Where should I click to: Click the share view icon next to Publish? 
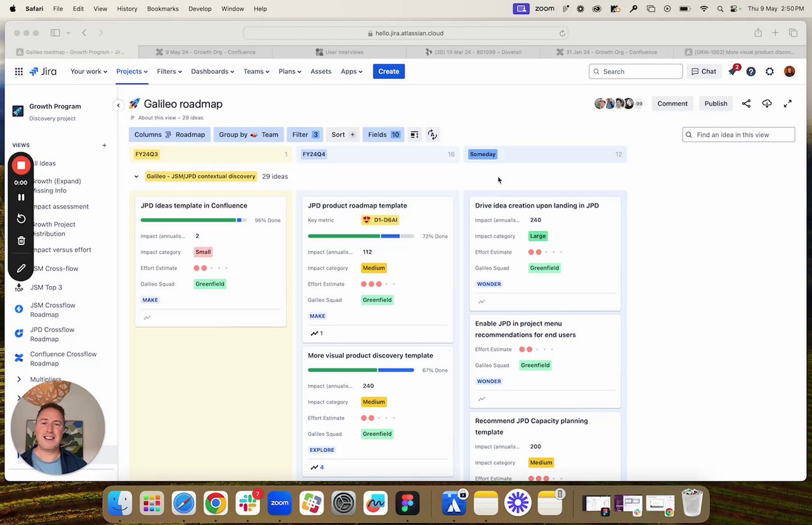(746, 103)
